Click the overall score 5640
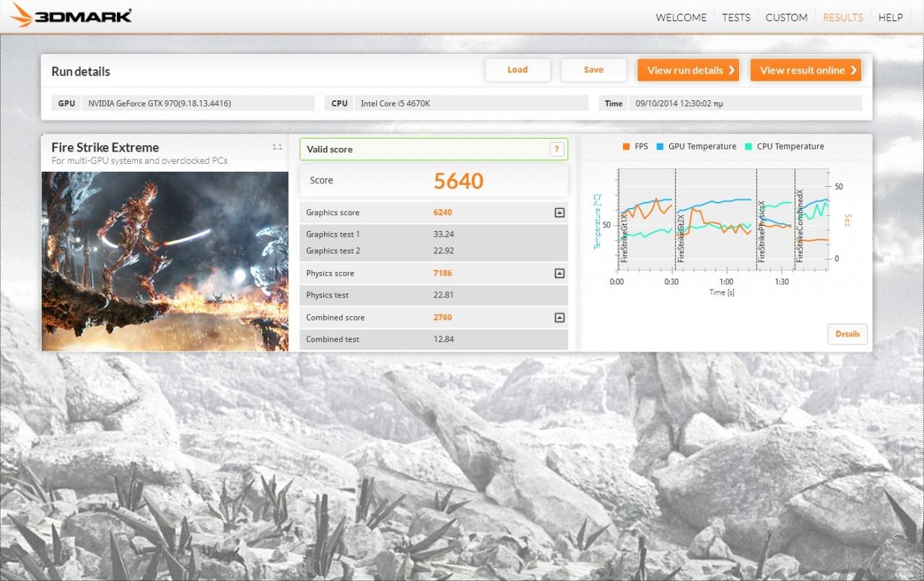This screenshot has width=924, height=581. click(458, 180)
